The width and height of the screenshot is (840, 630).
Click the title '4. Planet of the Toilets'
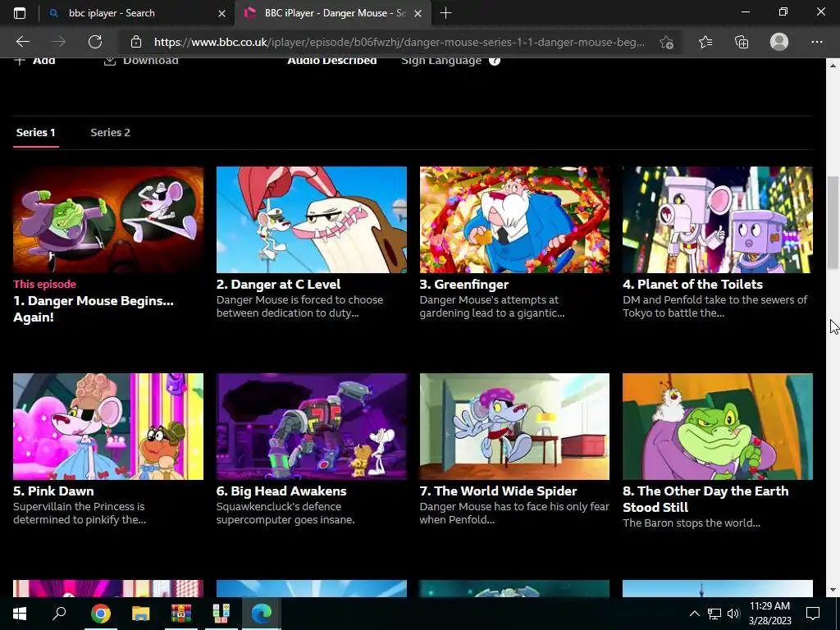click(x=692, y=285)
